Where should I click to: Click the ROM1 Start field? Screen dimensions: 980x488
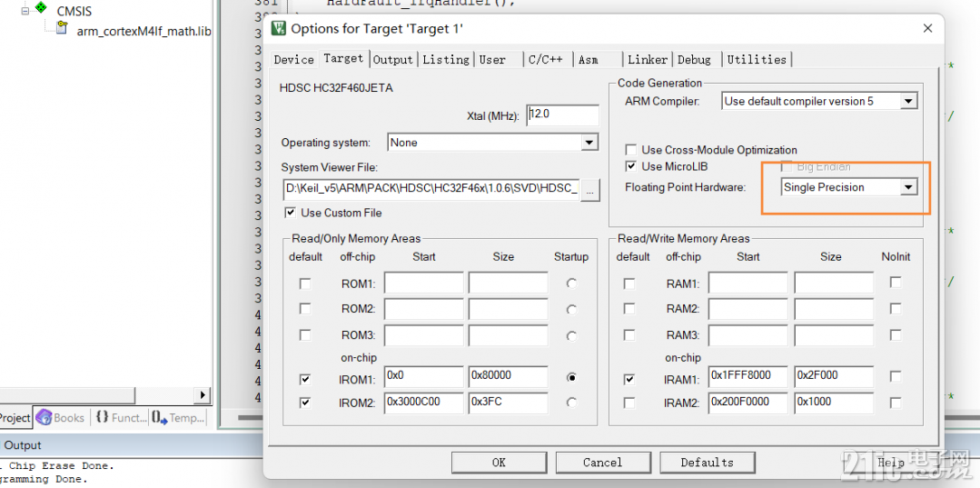coord(424,283)
